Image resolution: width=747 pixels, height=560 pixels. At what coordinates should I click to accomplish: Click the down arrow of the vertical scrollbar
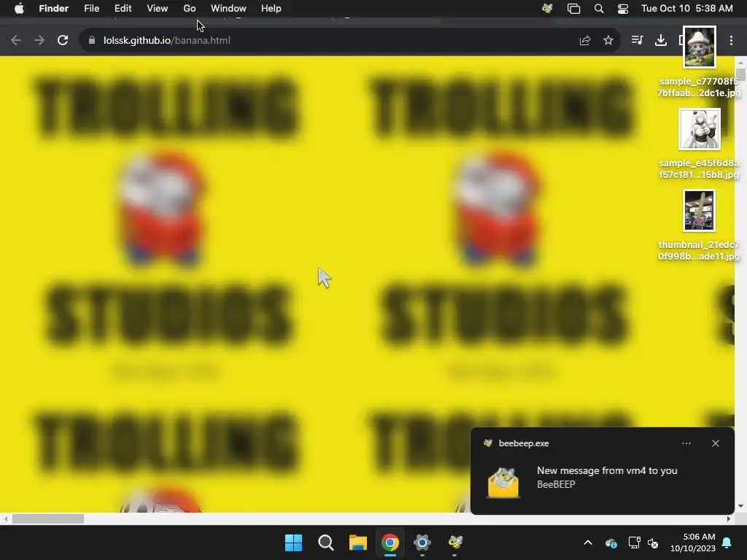(x=740, y=506)
